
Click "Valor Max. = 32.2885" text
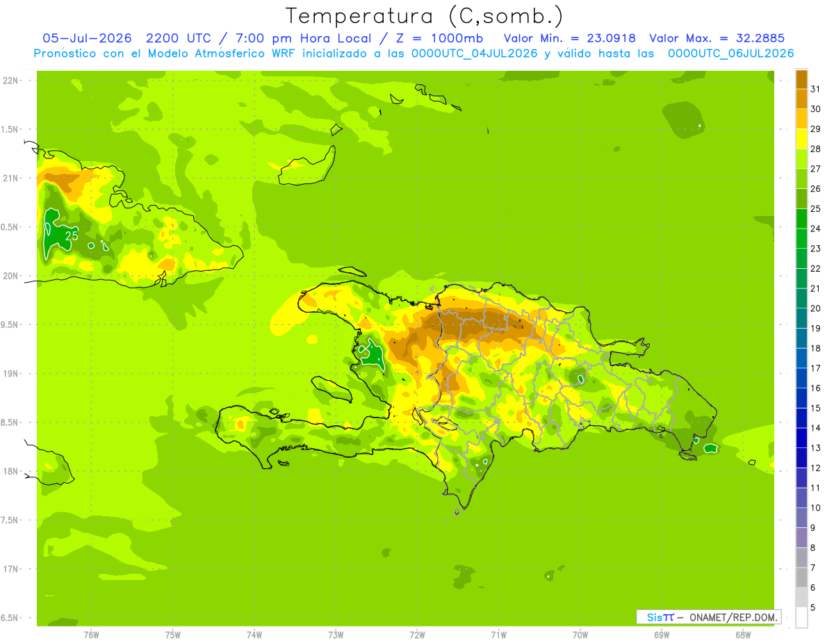click(x=716, y=38)
